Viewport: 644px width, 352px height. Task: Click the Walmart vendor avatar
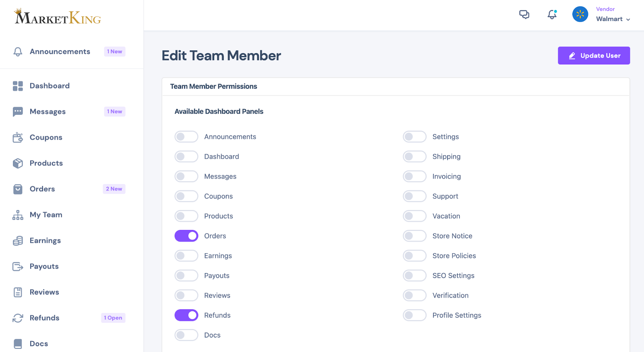tap(580, 14)
